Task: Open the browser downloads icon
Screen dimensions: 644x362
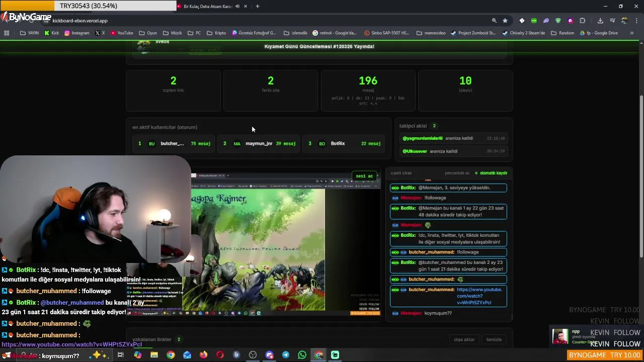Action: 600,21
